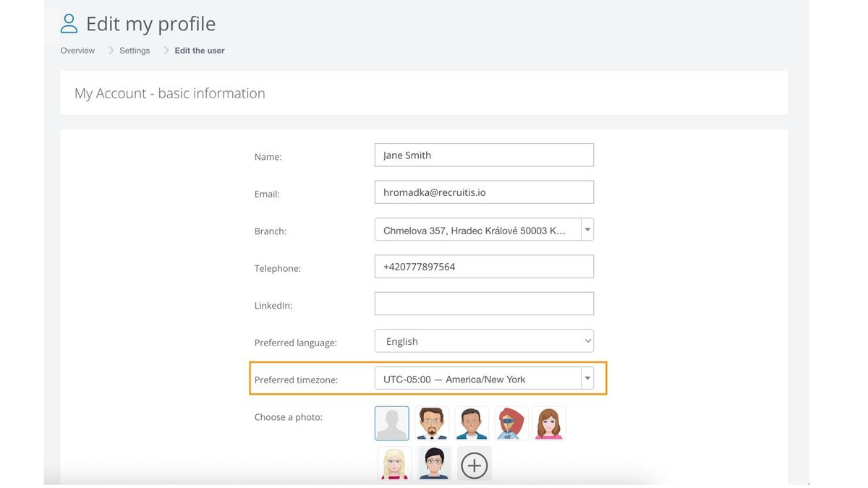Open the Preferred timezone dropdown arrow
Viewport: 868px width, 488px height.
(587, 378)
